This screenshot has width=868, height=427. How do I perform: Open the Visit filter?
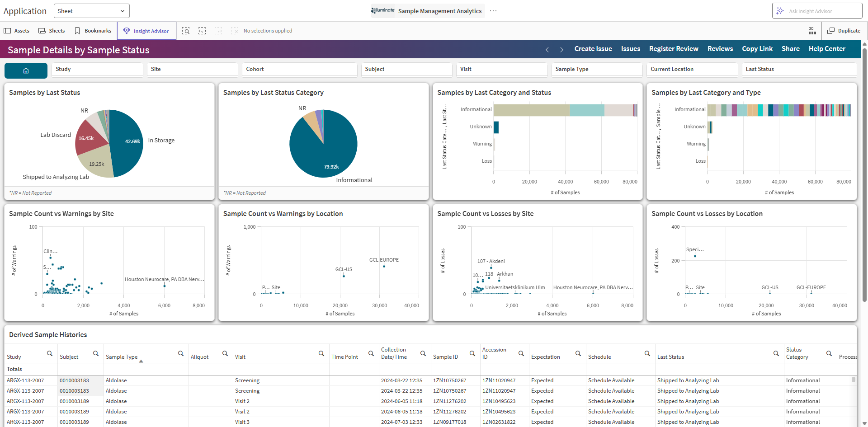[502, 69]
